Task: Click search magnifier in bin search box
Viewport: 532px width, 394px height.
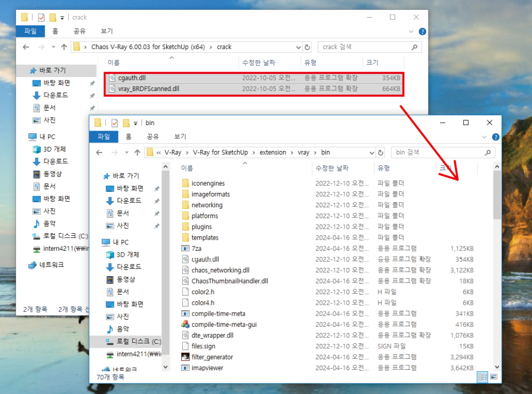Action: pyautogui.click(x=488, y=153)
